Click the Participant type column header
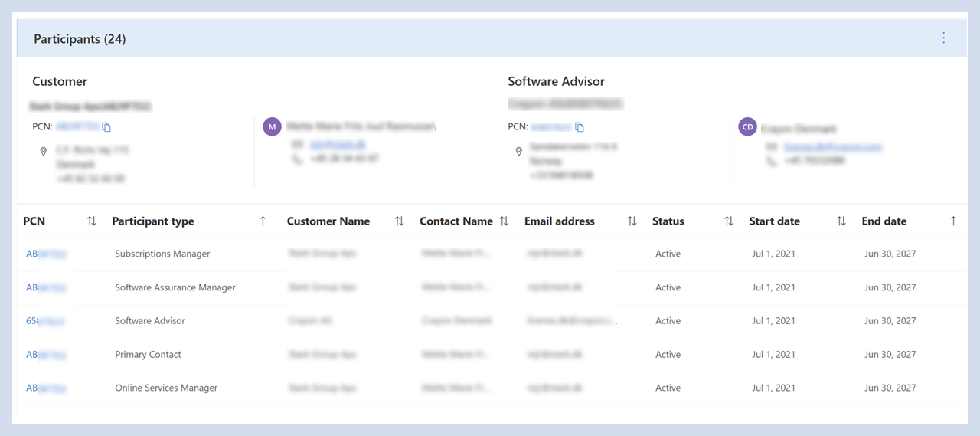Viewport: 980px width, 436px height. [x=153, y=221]
